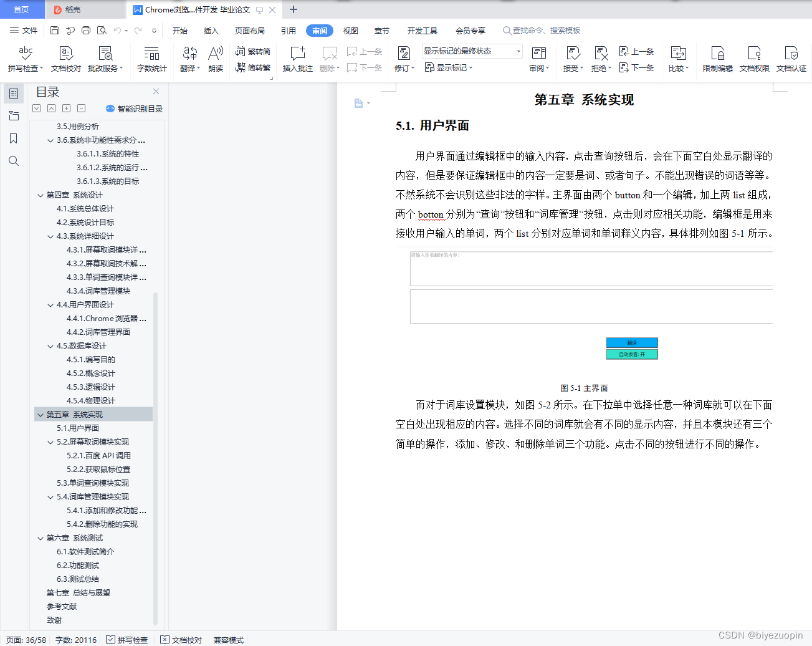Go to 6.2.功能测试 in contents
812x646 pixels.
point(78,566)
